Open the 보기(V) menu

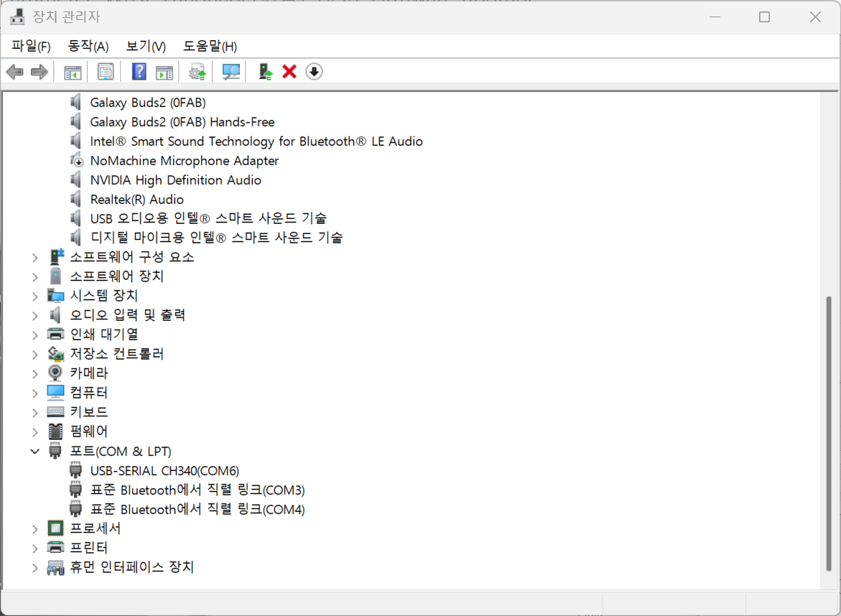146,47
